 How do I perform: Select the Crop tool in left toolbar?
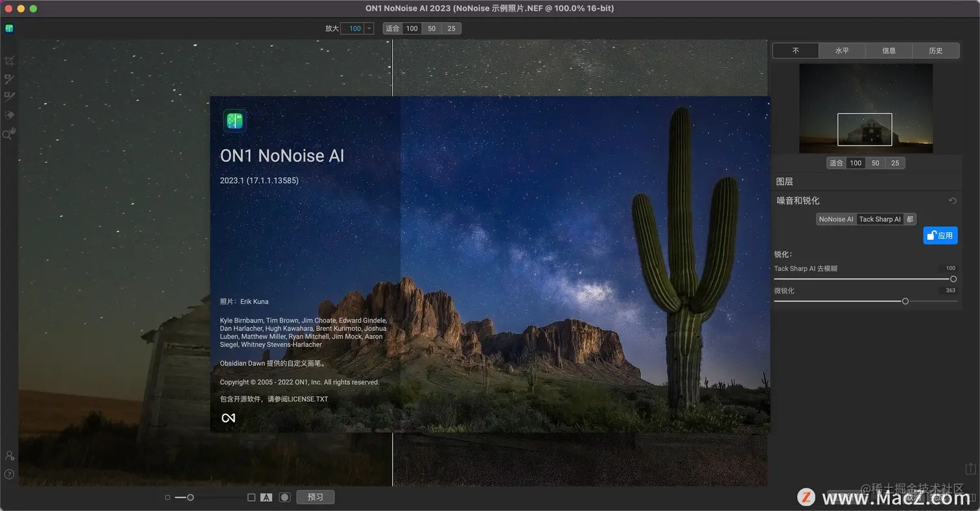pos(9,61)
